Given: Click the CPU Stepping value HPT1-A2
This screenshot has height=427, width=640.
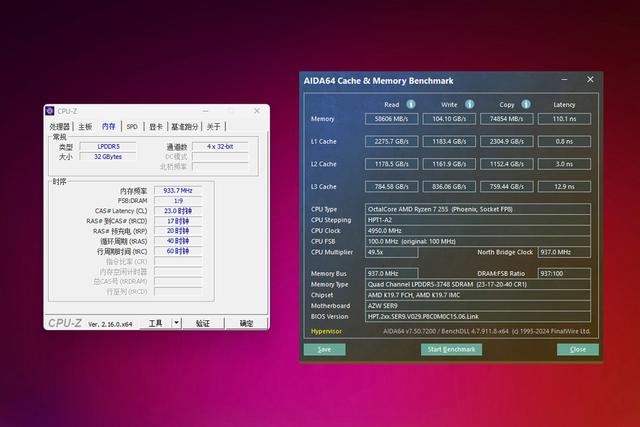Looking at the screenshot, I should tap(478, 220).
